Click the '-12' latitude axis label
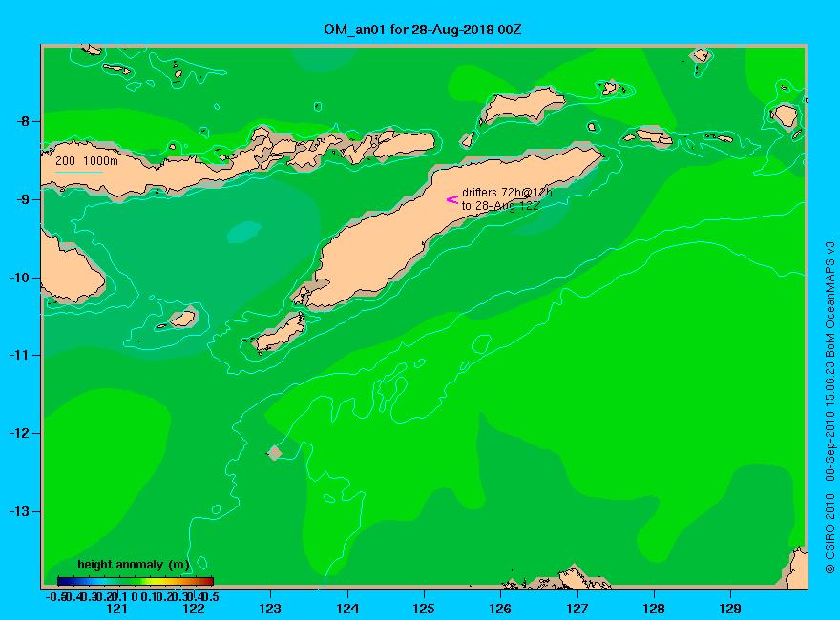This screenshot has height=620, width=840. 19,433
